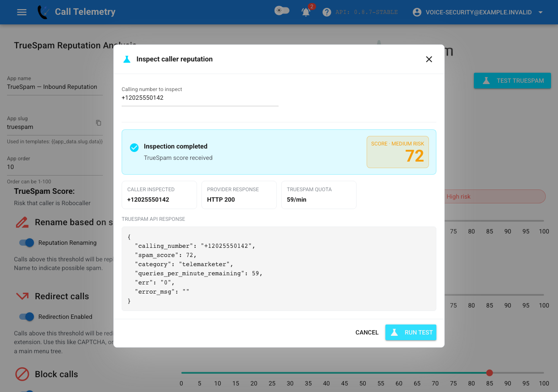Click the Test TrueSpam button

click(x=512, y=81)
